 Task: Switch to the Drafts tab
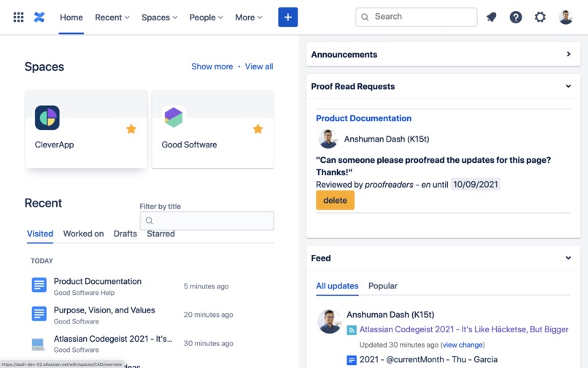(x=125, y=234)
